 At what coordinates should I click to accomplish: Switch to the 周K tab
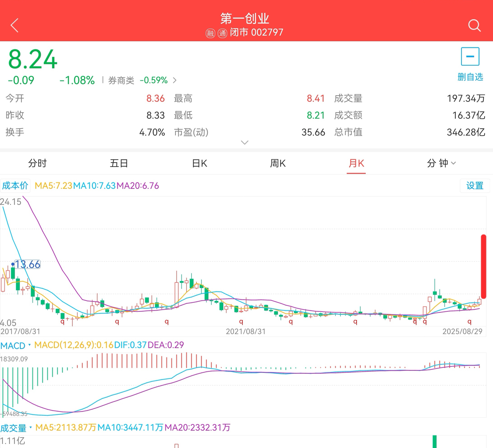point(278,163)
